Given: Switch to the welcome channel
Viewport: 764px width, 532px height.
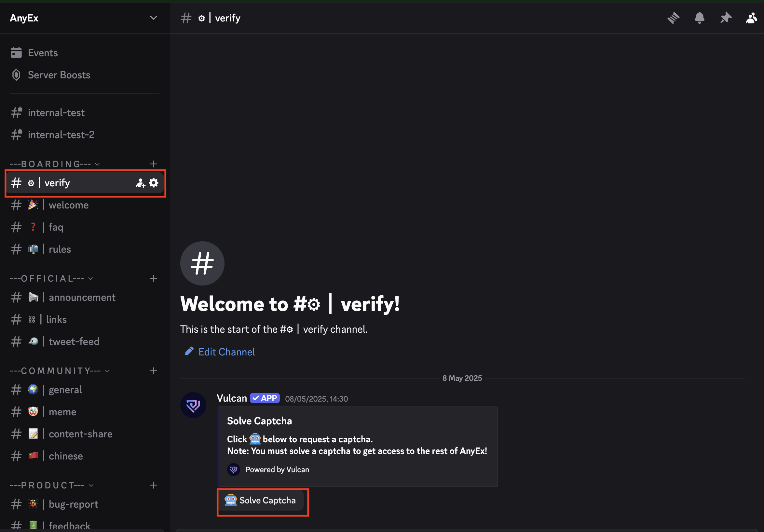Looking at the screenshot, I should click(x=68, y=205).
